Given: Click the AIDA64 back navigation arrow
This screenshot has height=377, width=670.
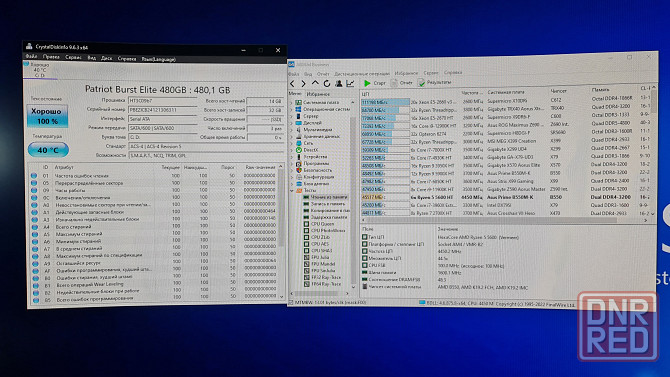Looking at the screenshot, I should (x=292, y=84).
